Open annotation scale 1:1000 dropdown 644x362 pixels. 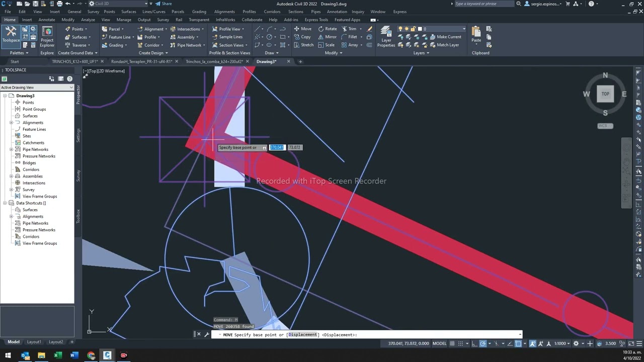tap(561, 343)
